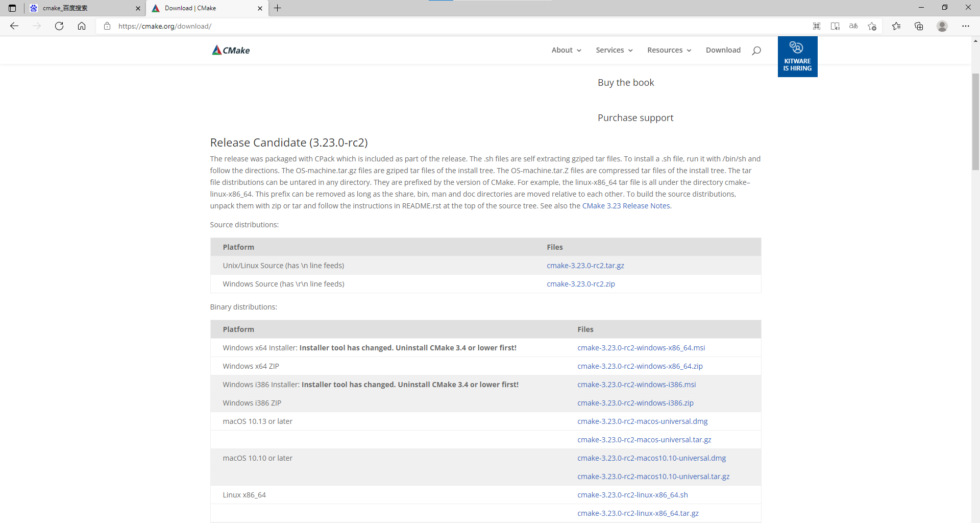980x523 pixels.
Task: Open the browser profile avatar icon
Action: click(942, 26)
